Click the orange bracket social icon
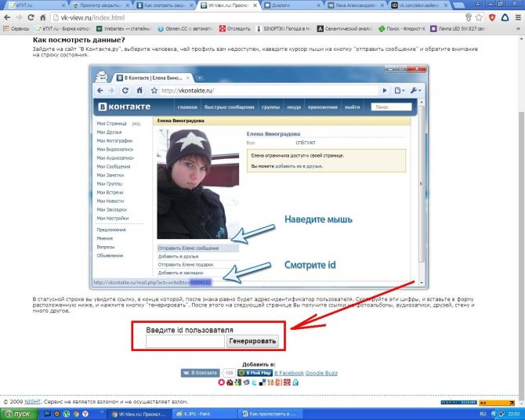The width and height of the screenshot is (525, 420). coord(279,382)
